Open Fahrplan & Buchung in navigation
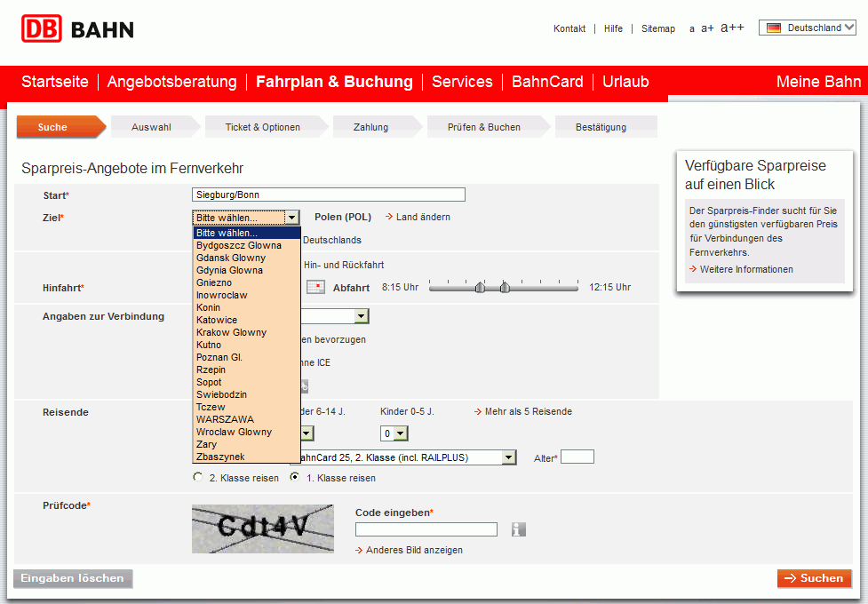Screen dimensions: 868x604 point(334,82)
